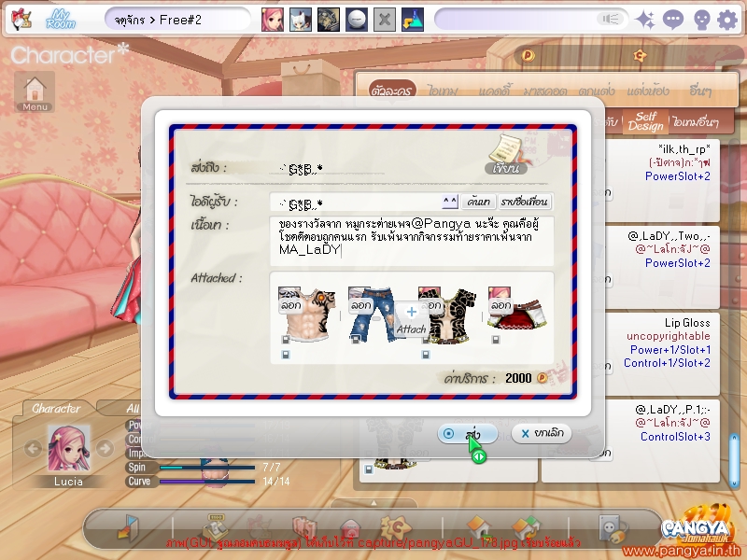Click the speaker icon in chat bar
The image size is (747, 560).
[611, 19]
